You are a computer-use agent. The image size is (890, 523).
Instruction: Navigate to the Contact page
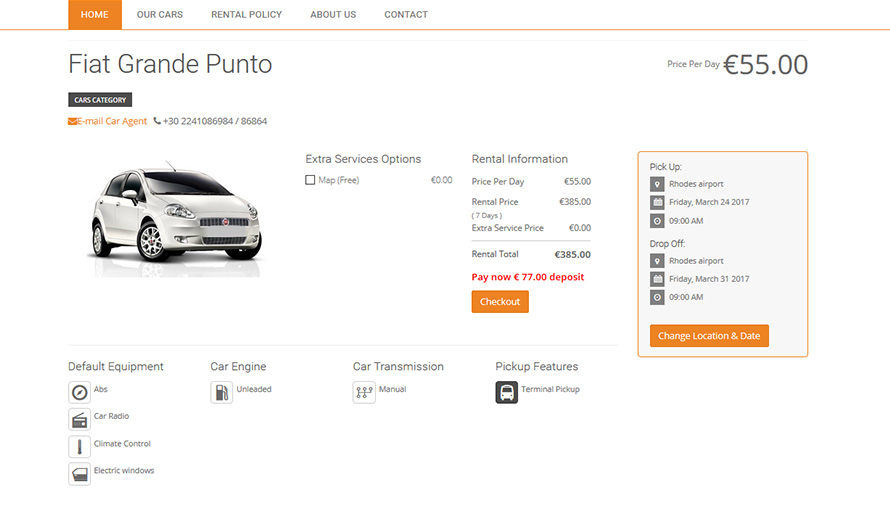(406, 14)
